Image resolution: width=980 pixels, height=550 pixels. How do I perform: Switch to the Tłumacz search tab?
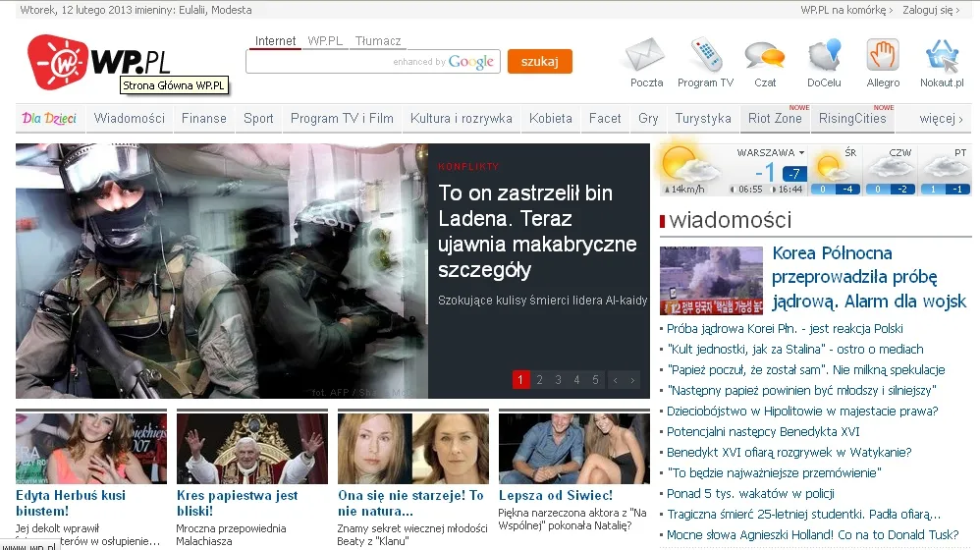(378, 41)
